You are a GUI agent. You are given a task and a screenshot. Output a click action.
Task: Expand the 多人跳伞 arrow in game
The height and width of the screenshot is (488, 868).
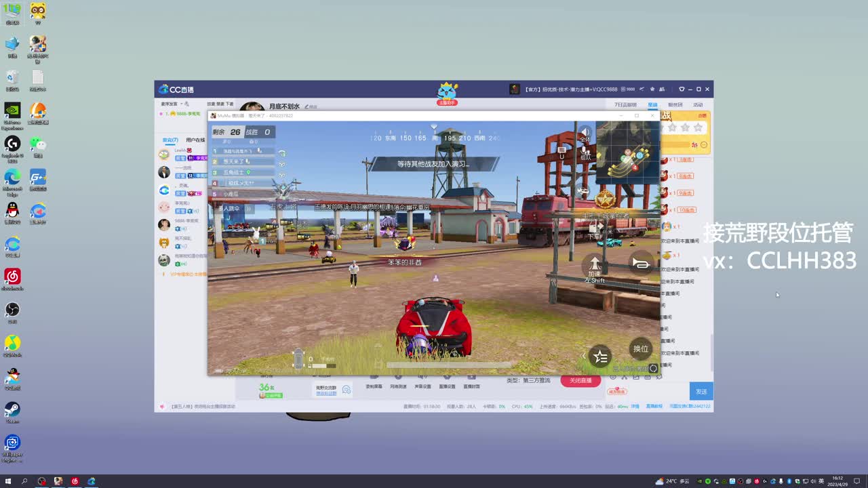(x=248, y=209)
